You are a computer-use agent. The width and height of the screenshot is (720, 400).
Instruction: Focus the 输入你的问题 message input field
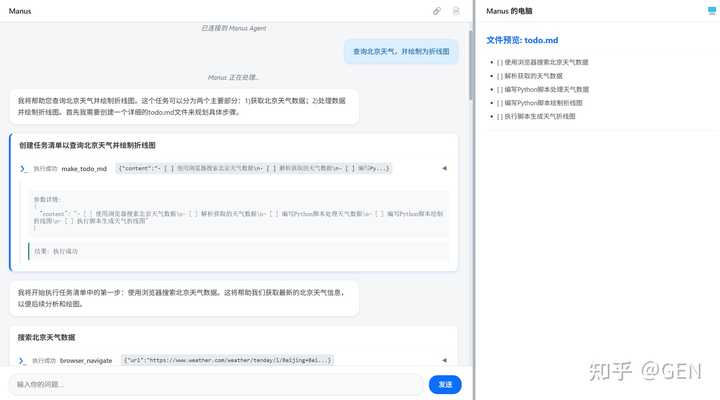tap(216, 384)
